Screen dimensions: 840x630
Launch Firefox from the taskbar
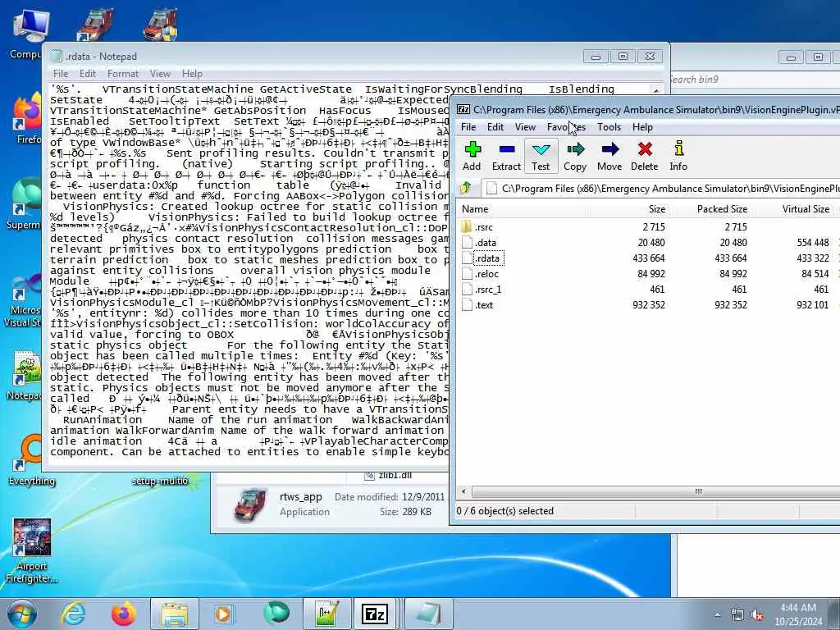pos(124,614)
